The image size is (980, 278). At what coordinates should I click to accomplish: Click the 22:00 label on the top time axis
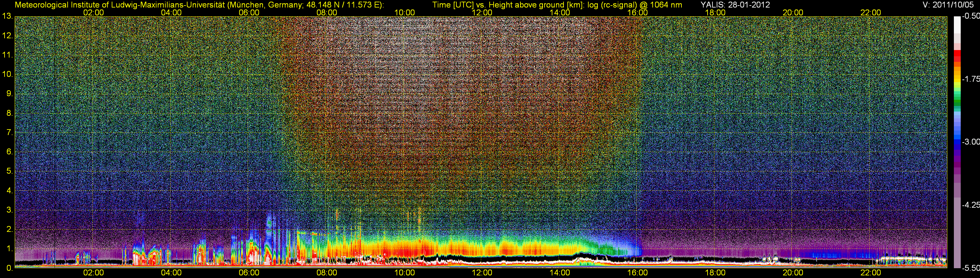point(871,12)
